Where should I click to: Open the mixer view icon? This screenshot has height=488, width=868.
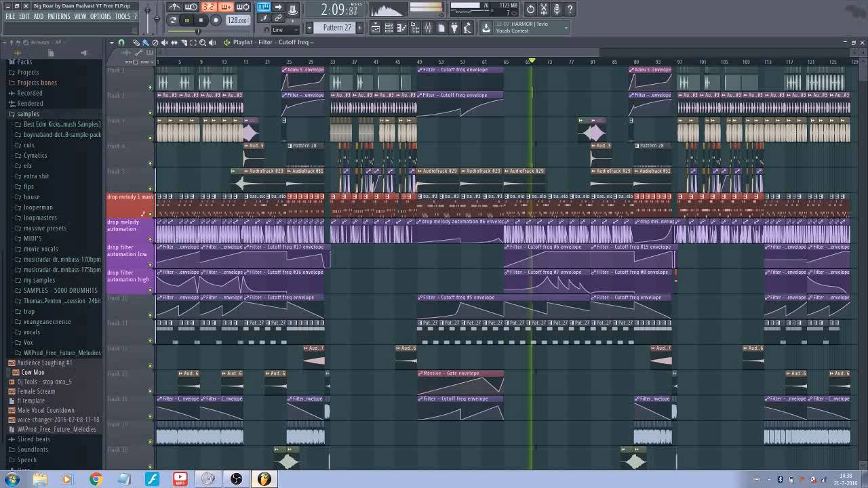pyautogui.click(x=429, y=28)
